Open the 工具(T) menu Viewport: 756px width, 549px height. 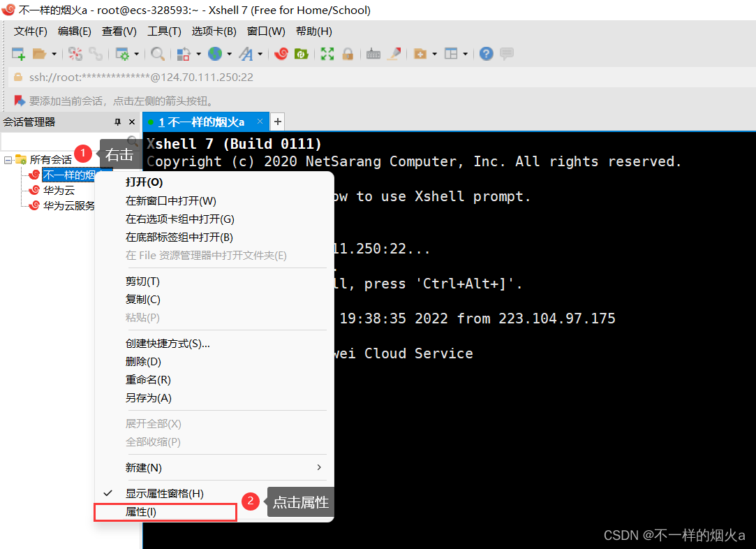pyautogui.click(x=164, y=31)
